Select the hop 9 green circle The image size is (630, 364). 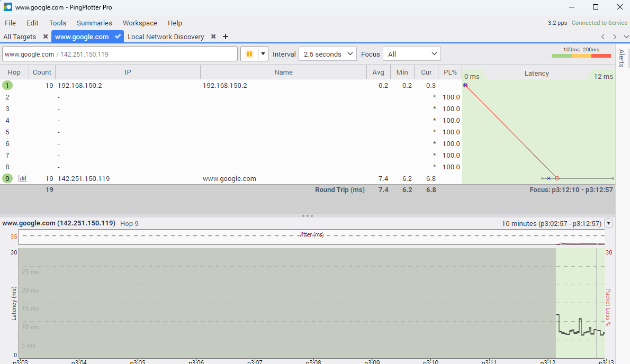tap(7, 179)
